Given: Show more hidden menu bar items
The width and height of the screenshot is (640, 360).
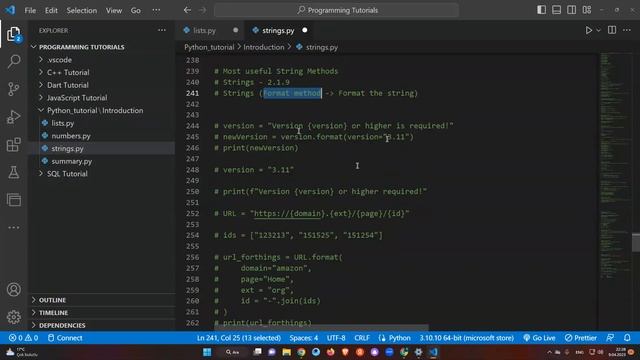Looking at the screenshot, I should pyautogui.click(x=156, y=11).
